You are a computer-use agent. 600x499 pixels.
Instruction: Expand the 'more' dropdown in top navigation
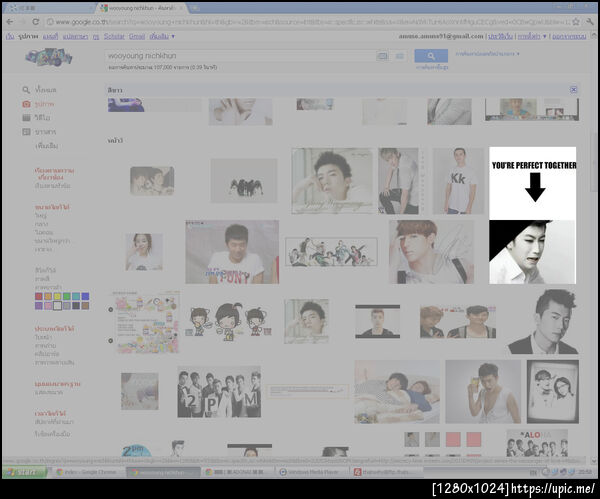coord(162,36)
